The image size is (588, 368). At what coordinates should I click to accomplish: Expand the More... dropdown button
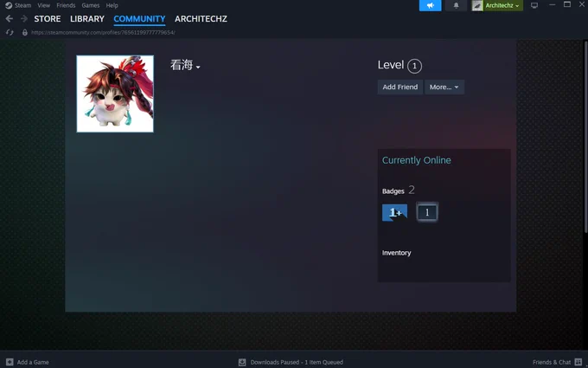pos(444,87)
